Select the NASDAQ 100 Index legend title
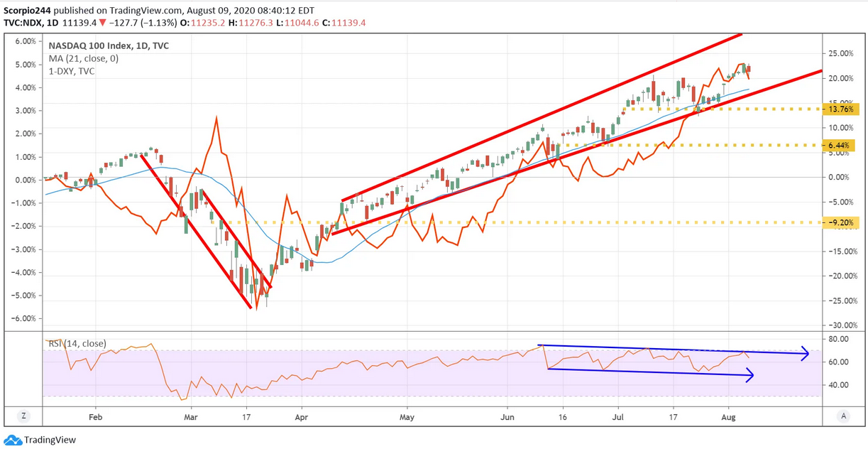Viewport: 868px width, 449px height. 109,45
